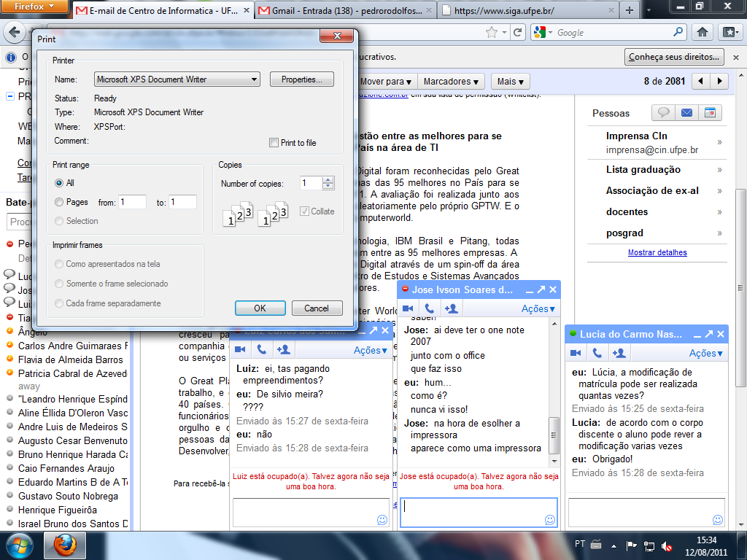Open printer Name dropdown

tap(177, 79)
